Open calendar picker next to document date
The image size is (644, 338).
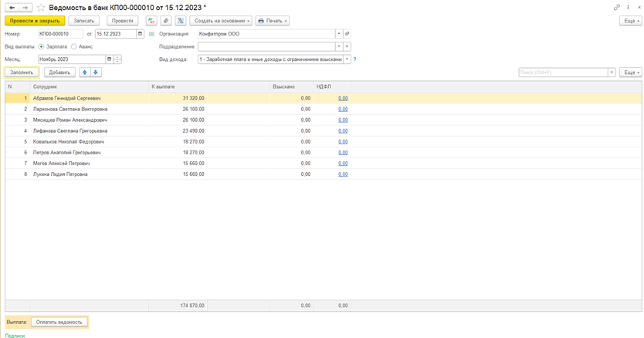(x=140, y=34)
